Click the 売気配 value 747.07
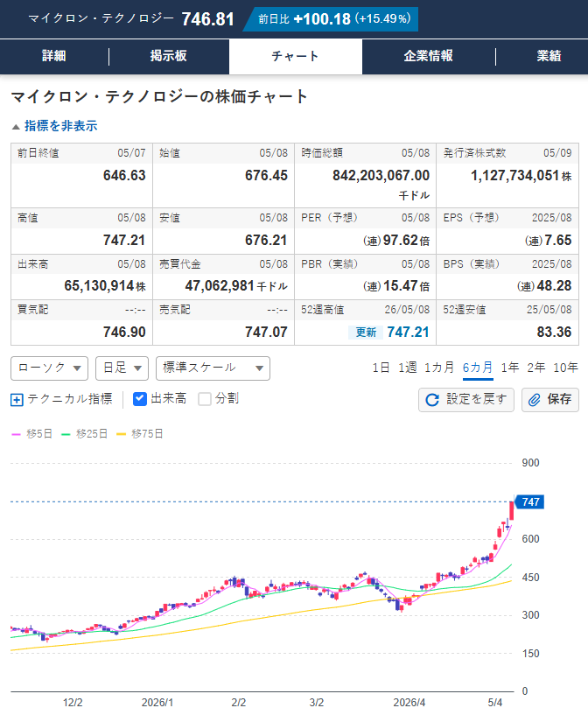The height and width of the screenshot is (715, 588). 266,332
